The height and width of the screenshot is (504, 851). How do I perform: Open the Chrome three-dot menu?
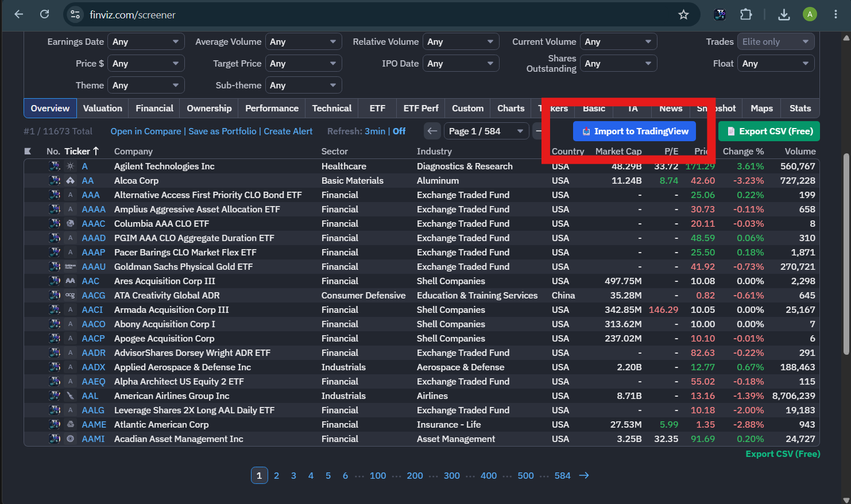(835, 14)
